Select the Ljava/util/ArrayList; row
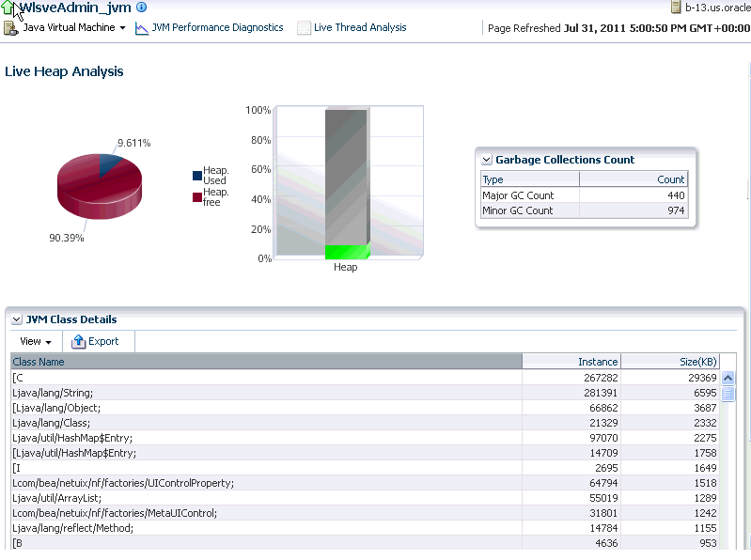 [x=365, y=498]
